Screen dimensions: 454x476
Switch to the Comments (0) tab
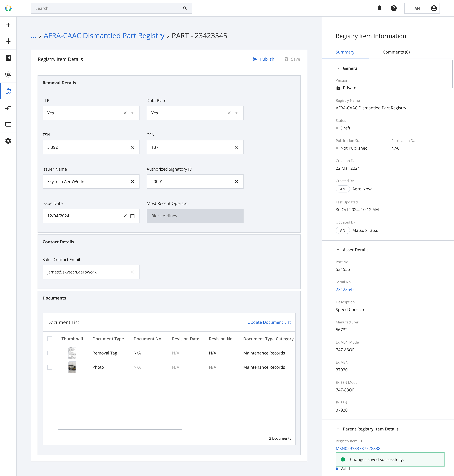coord(396,52)
